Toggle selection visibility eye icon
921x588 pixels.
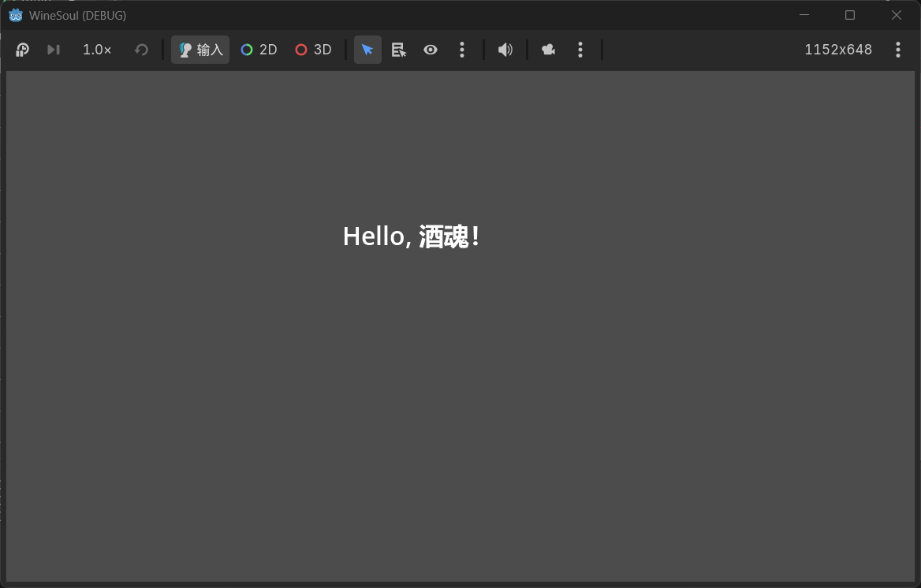pyautogui.click(x=431, y=50)
